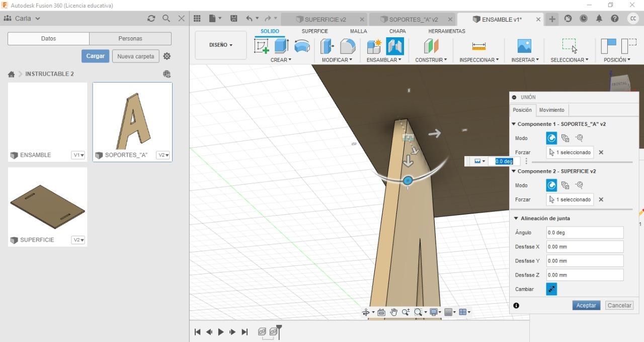Set Componente 1 mode to Two Edge Intersection
The height and width of the screenshot is (342, 644).
(579, 138)
